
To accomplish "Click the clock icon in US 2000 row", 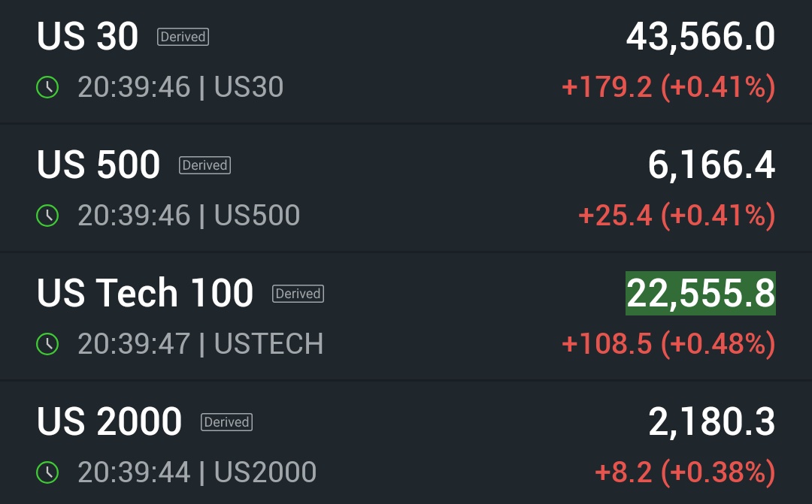I will pos(47,472).
